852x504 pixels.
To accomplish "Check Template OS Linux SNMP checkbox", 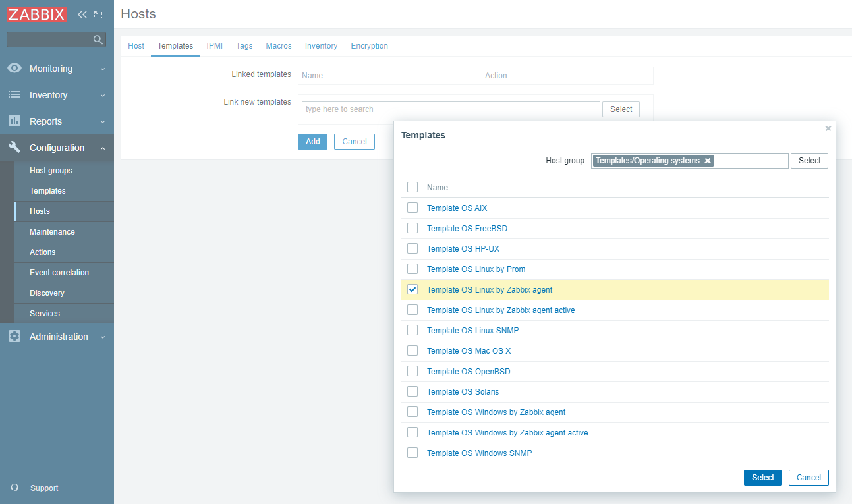I will pyautogui.click(x=412, y=330).
